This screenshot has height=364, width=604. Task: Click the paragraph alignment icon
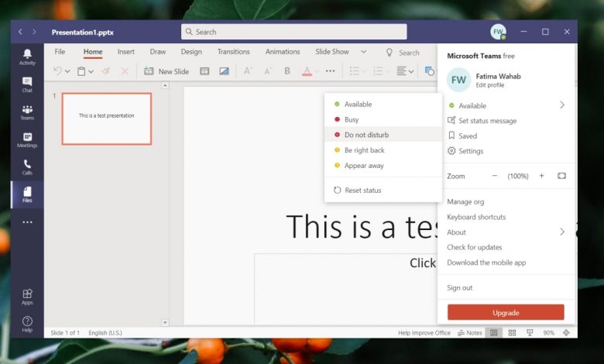click(x=401, y=71)
